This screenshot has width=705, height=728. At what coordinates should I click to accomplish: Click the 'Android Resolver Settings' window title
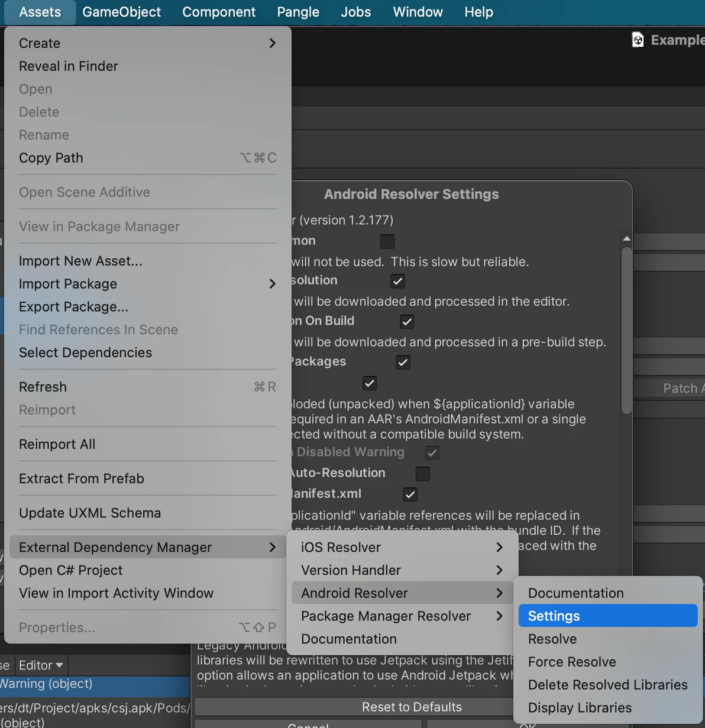(x=411, y=194)
